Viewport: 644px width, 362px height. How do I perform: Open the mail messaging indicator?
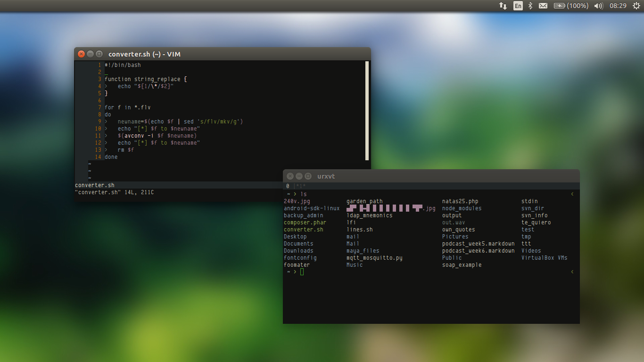tap(543, 6)
